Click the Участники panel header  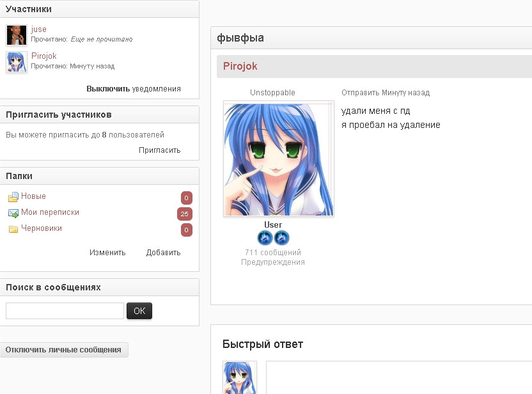tap(99, 9)
